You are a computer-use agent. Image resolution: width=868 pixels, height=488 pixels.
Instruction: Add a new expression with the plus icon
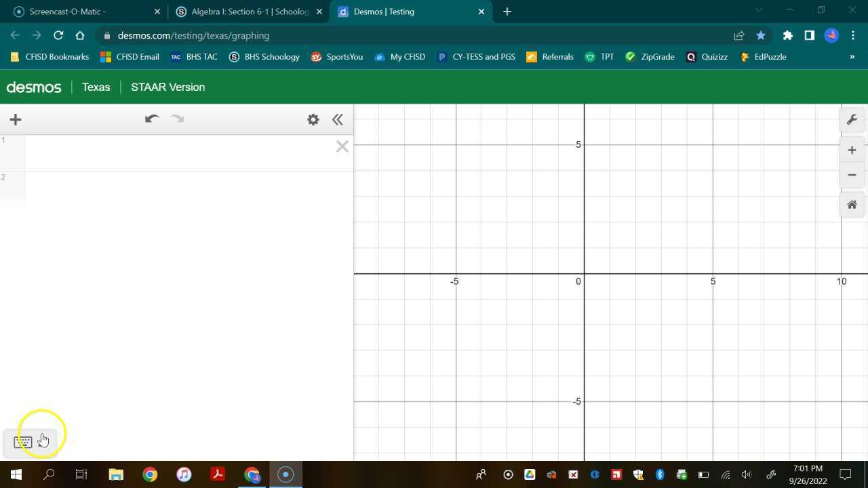point(15,119)
